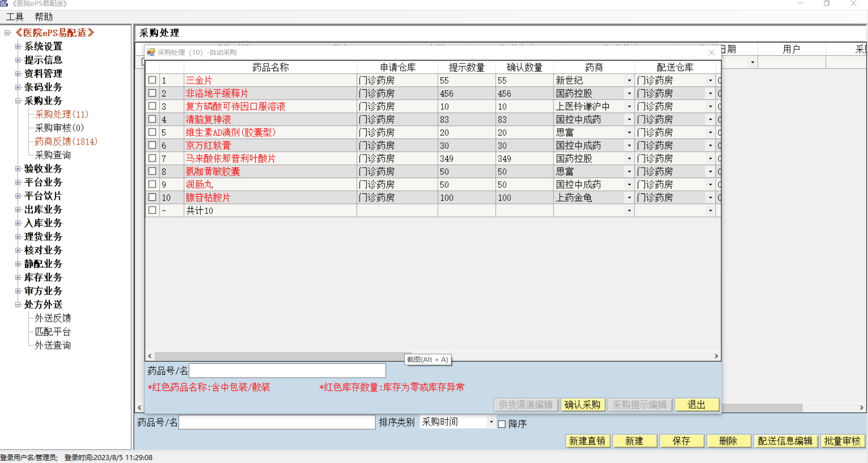Click the 保存 button
868x463 pixels.
[x=682, y=441]
